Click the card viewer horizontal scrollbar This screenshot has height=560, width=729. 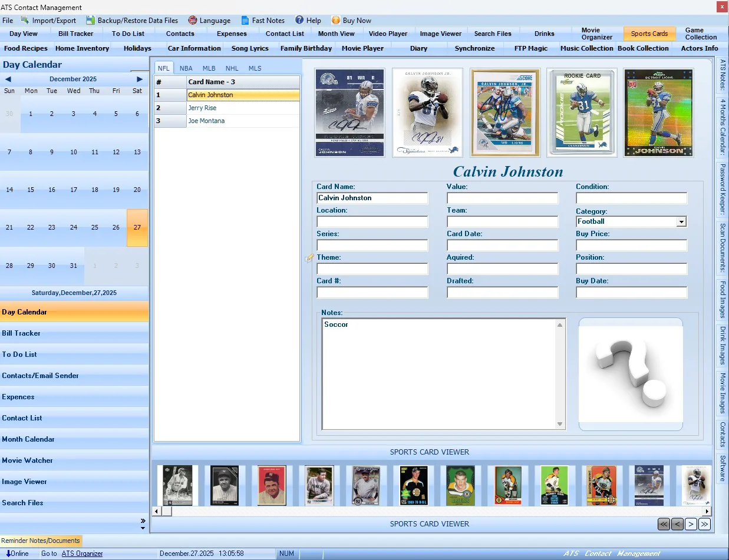pos(432,511)
